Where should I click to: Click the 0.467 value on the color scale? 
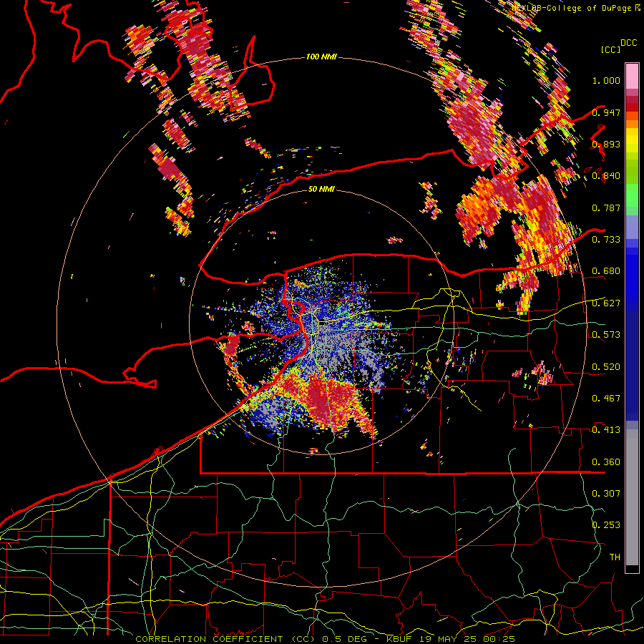click(x=606, y=399)
